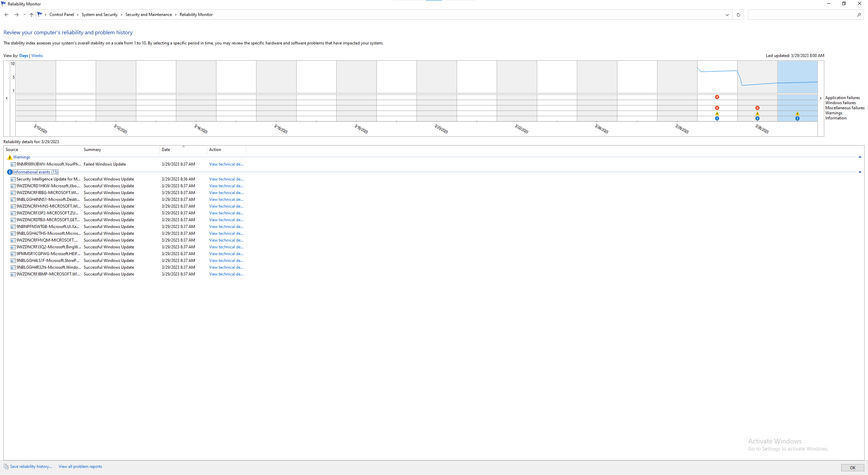Viewport: 868px width, 475px height.
Task: Switch chart view to Weeks
Action: click(x=37, y=56)
